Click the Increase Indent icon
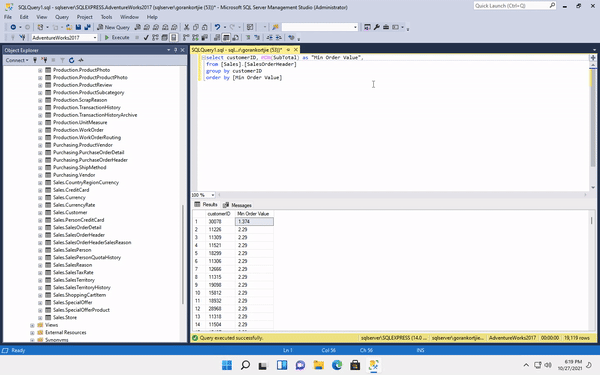This screenshot has width=600, height=375. pyautogui.click(x=279, y=38)
